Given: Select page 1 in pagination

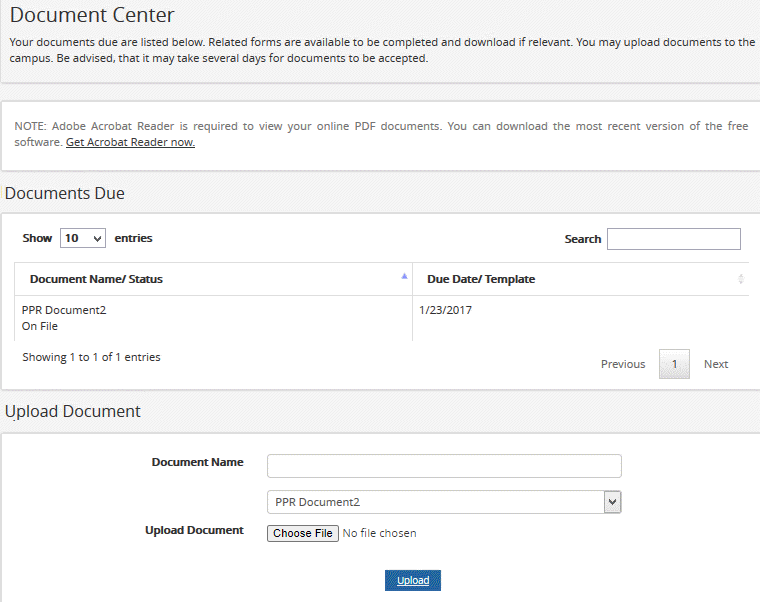Looking at the screenshot, I should [674, 364].
